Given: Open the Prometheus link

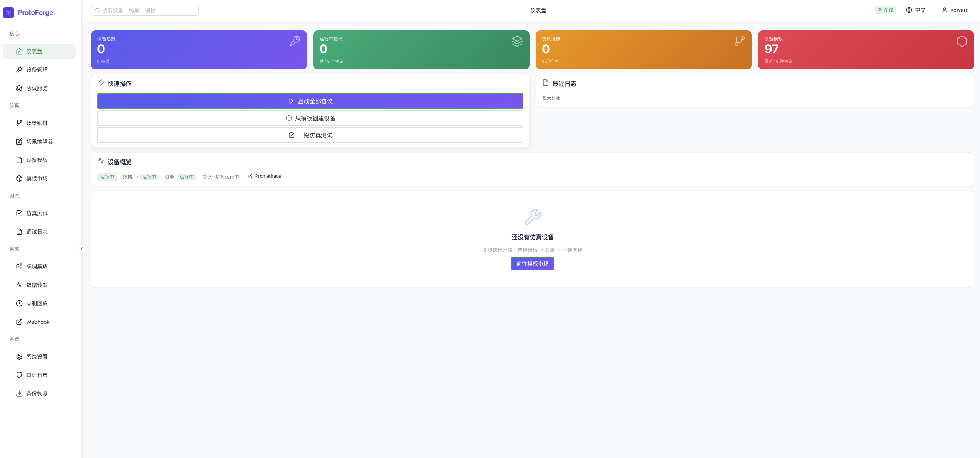Looking at the screenshot, I should tap(264, 176).
